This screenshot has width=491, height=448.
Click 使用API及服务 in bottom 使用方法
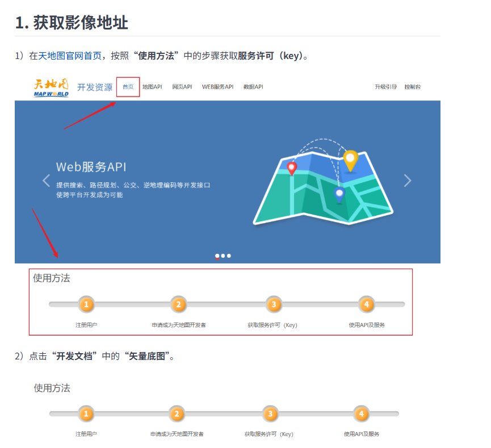click(x=362, y=434)
